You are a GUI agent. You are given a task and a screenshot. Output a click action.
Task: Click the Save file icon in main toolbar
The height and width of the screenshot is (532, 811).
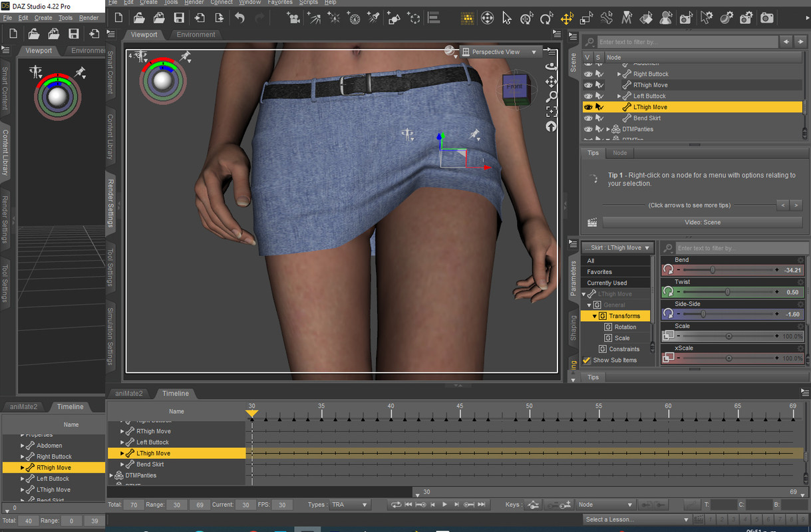pos(179,18)
